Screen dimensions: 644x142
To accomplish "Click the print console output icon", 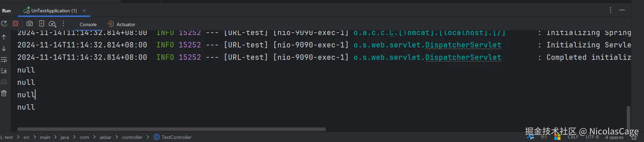I will [x=4, y=82].
